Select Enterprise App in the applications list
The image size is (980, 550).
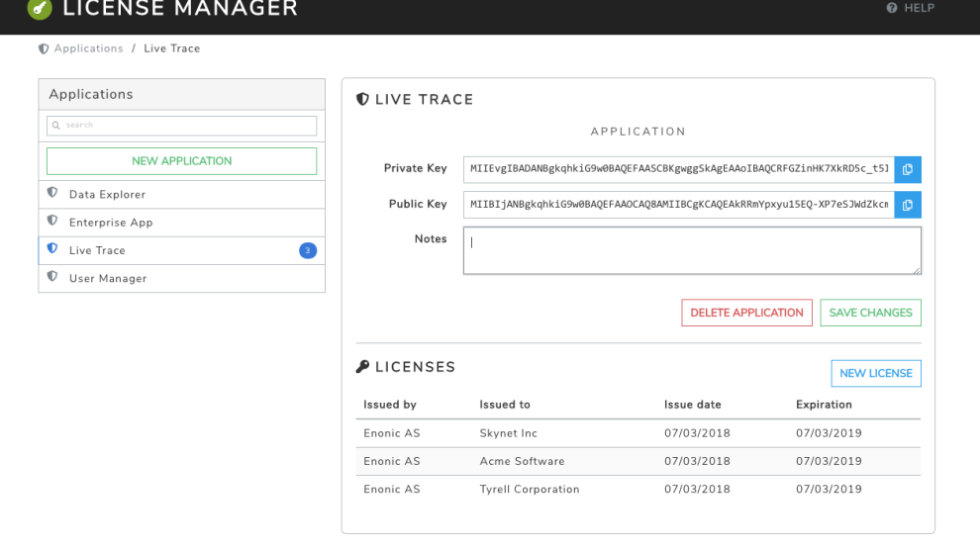[111, 223]
